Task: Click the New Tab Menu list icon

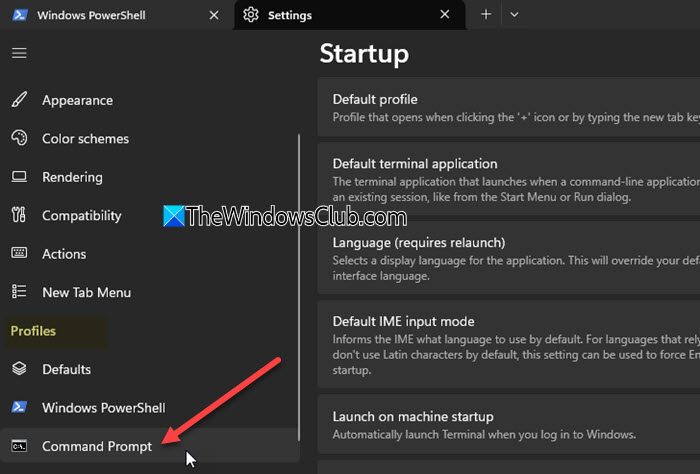Action: click(x=19, y=292)
